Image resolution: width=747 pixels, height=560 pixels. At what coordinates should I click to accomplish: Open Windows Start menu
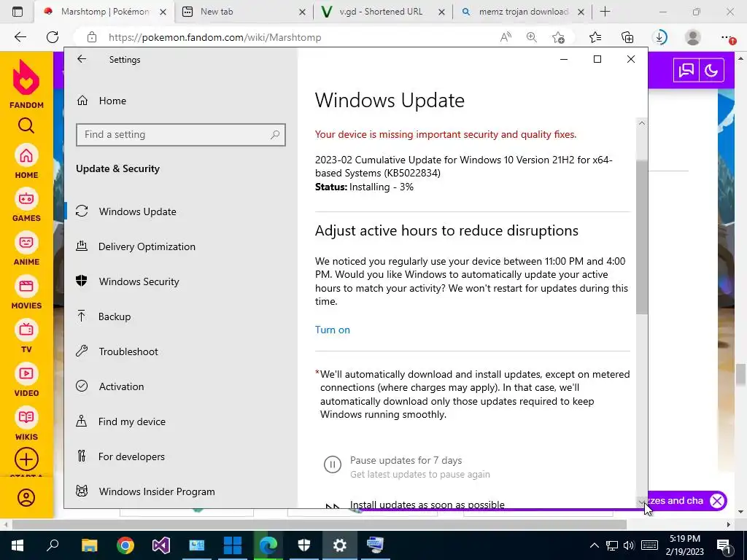pos(18,545)
